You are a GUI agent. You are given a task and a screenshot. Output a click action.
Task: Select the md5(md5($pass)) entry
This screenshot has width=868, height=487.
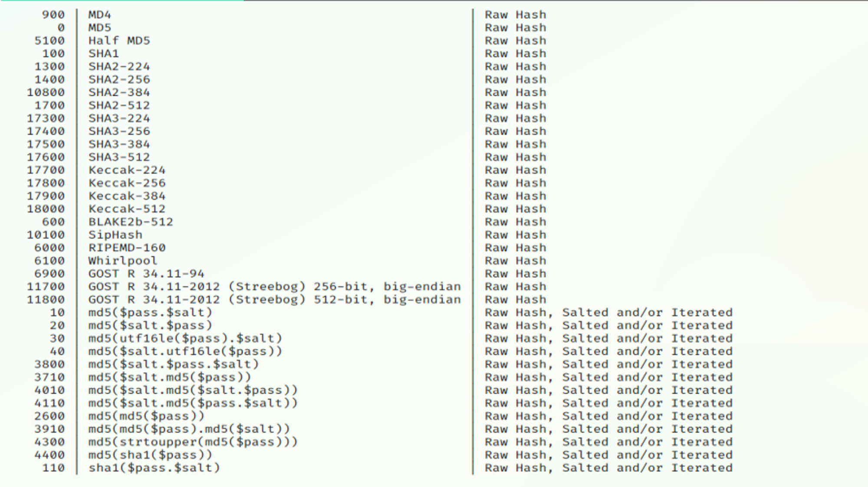pyautogui.click(x=146, y=416)
